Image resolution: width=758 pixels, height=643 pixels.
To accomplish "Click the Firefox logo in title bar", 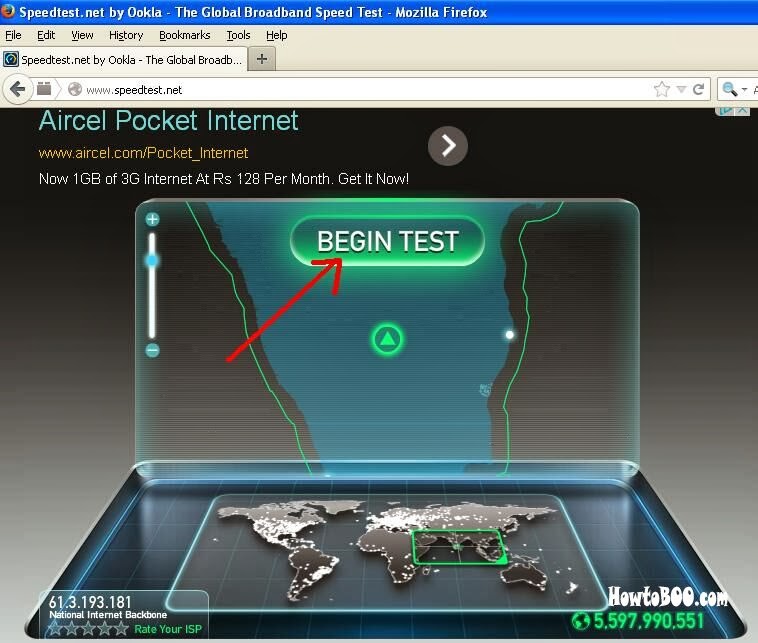I will tap(8, 11).
